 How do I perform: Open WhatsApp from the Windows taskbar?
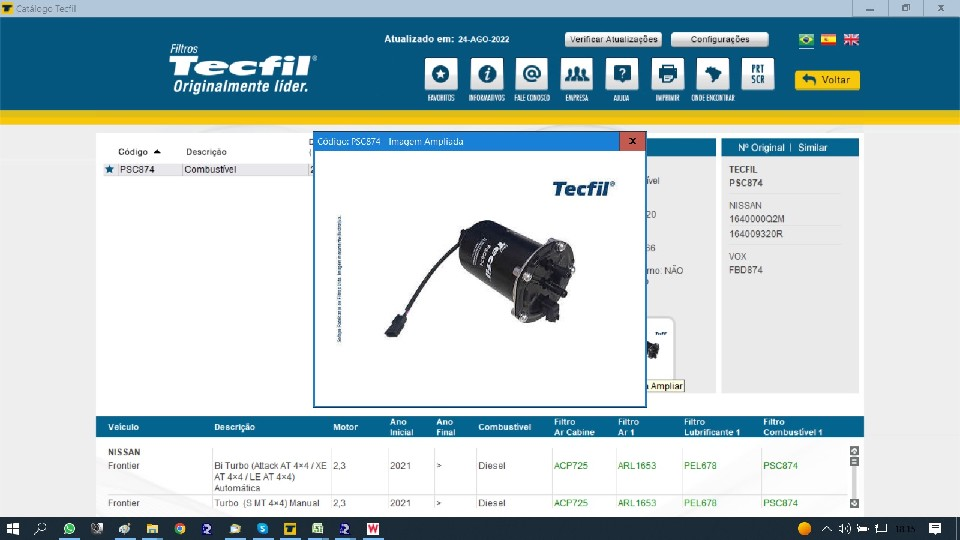[x=69, y=528]
